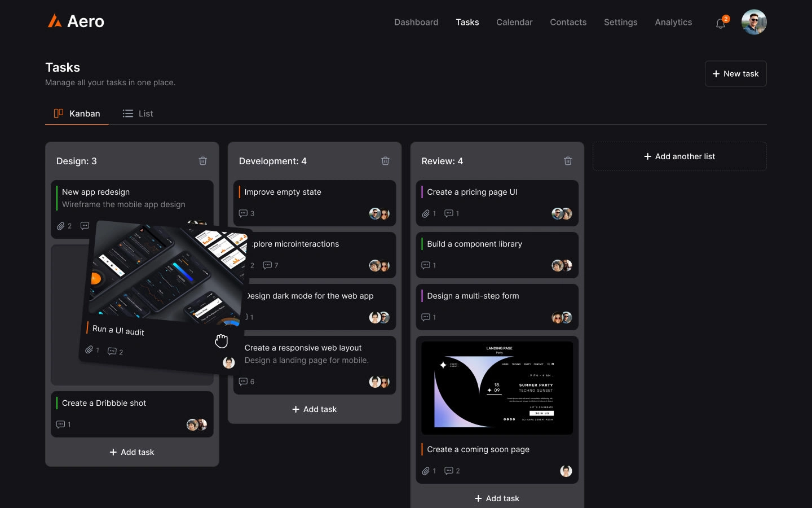Open the Analytics page
The width and height of the screenshot is (812, 508).
(673, 22)
